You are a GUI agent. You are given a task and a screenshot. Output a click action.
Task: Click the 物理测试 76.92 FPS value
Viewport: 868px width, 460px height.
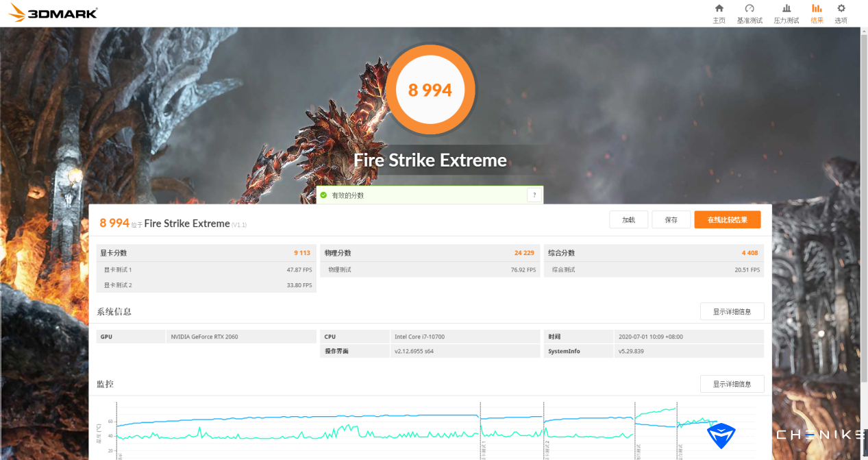point(523,269)
